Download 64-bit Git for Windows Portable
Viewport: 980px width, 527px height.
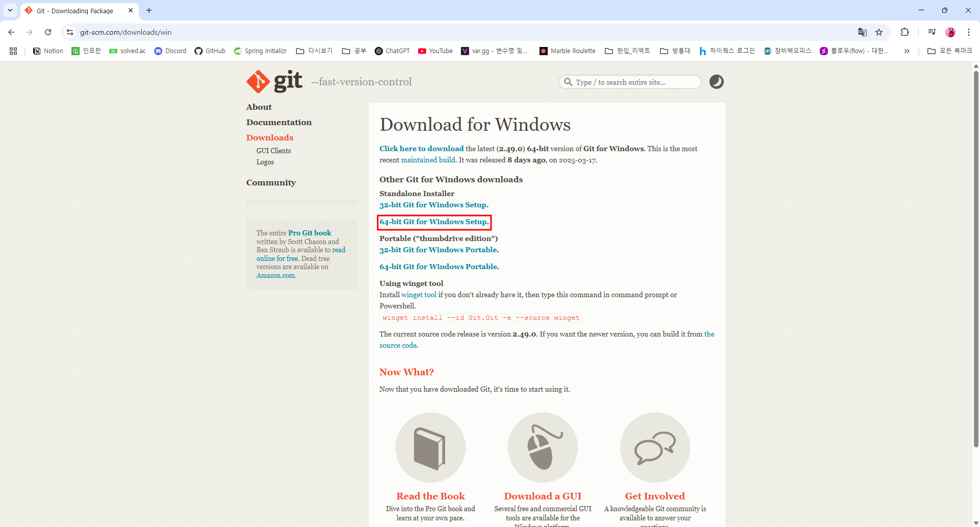click(x=438, y=267)
